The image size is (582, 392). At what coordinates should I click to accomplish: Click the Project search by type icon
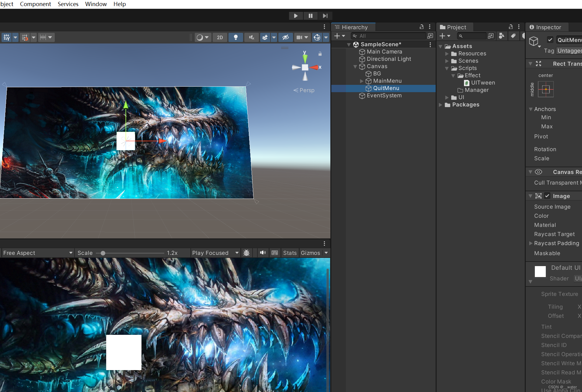[501, 36]
